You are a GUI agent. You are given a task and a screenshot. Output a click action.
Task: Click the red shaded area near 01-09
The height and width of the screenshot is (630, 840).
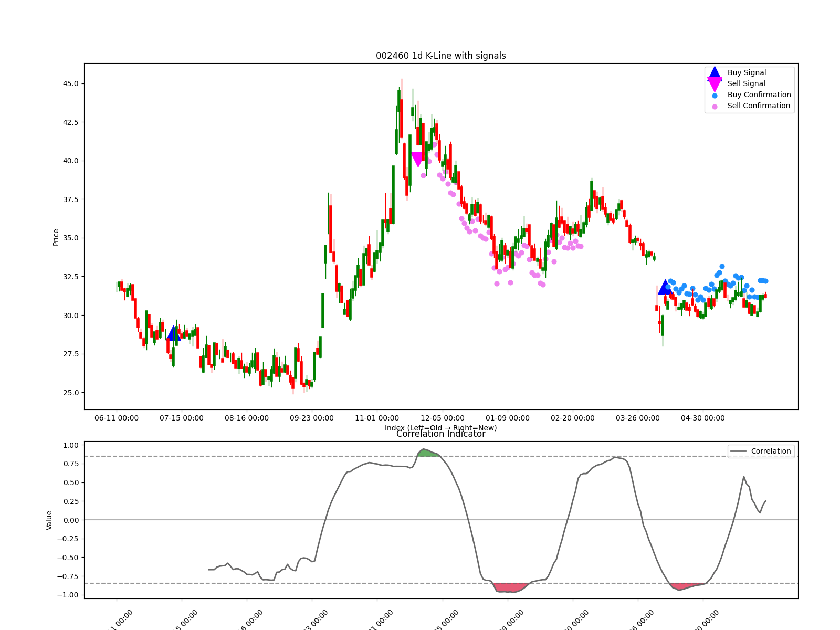tap(511, 587)
